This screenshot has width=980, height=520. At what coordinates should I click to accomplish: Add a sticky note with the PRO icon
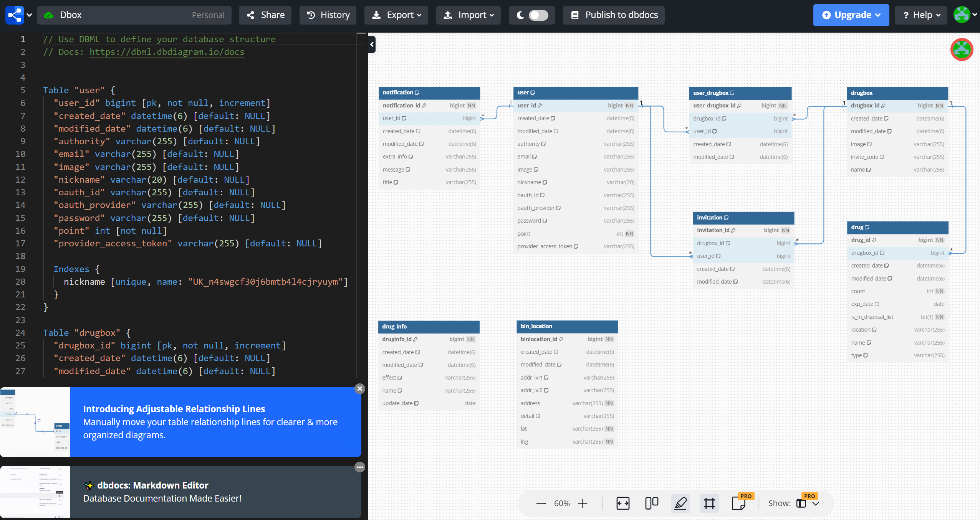(738, 503)
